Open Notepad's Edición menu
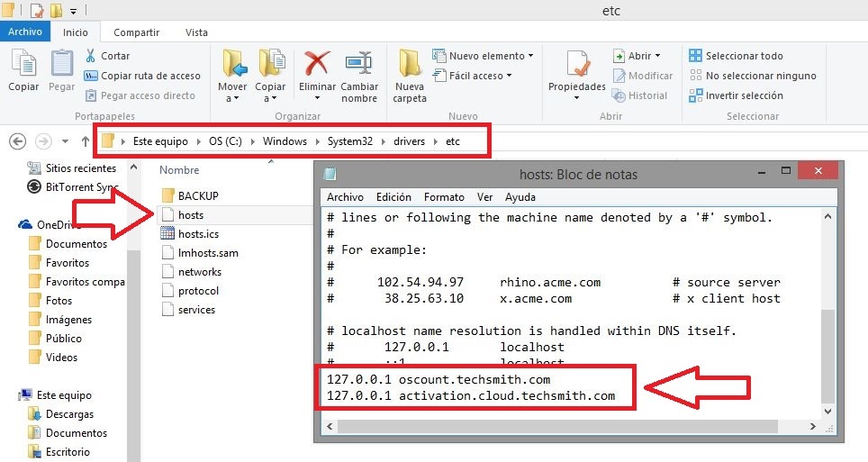868x462 pixels. pyautogui.click(x=393, y=197)
